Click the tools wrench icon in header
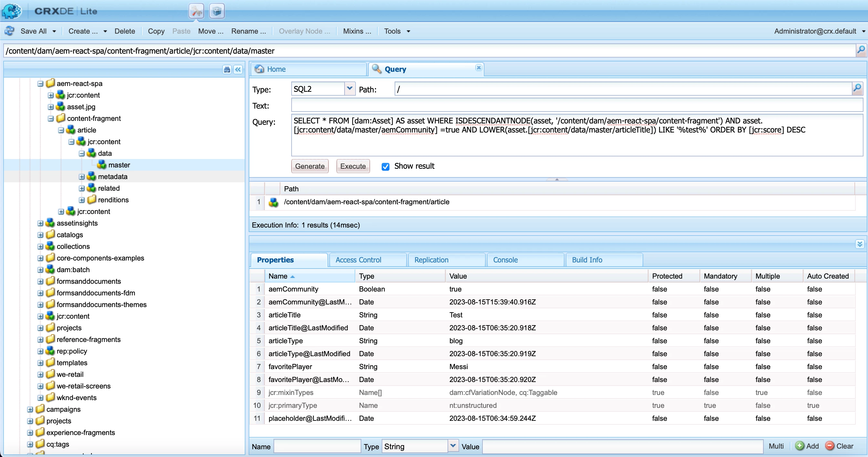This screenshot has width=868, height=457. click(x=196, y=11)
